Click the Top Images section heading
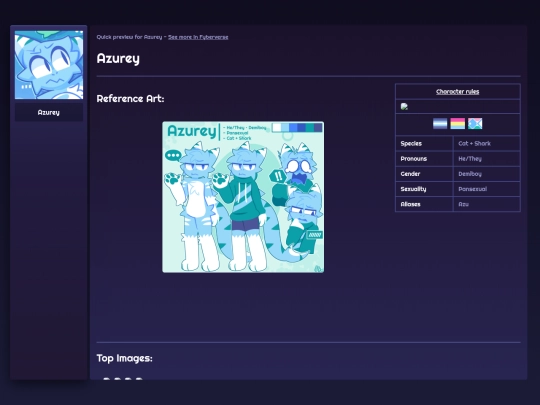 pos(124,358)
